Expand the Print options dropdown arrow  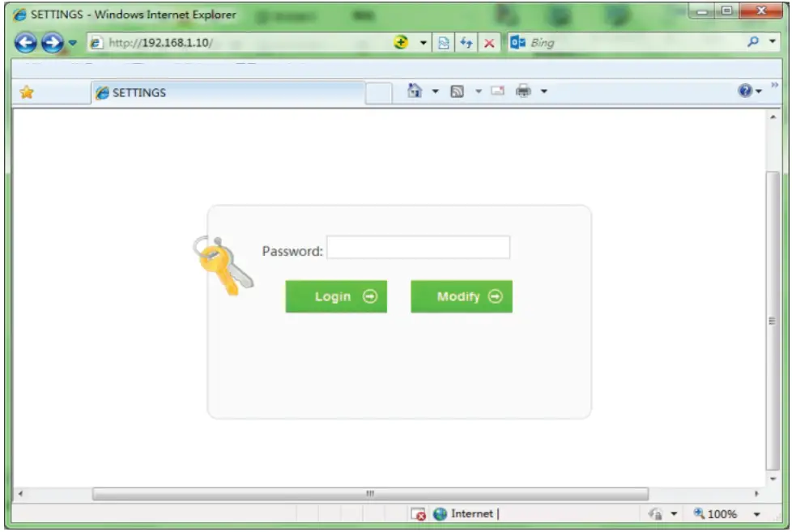tap(544, 92)
